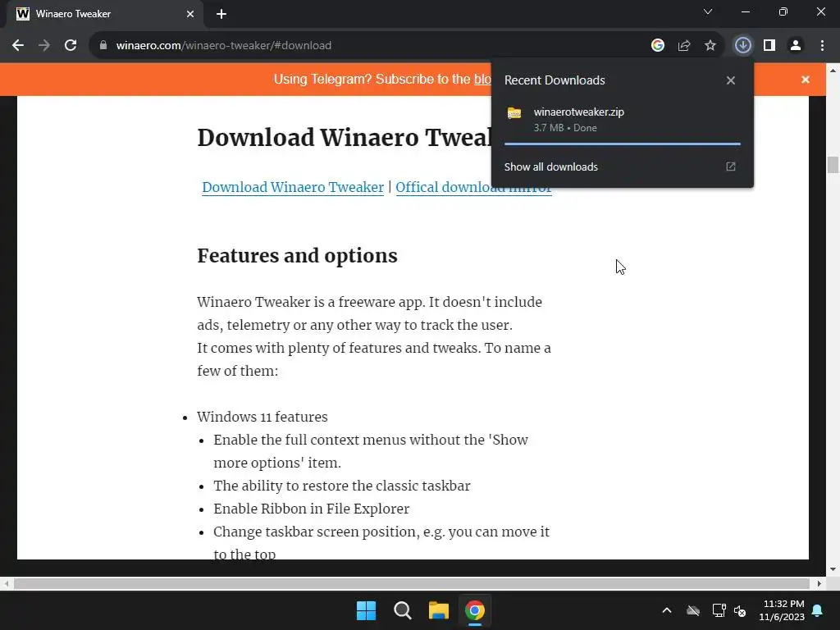Toggle the Chrome downloads toolbar icon

[743, 46]
